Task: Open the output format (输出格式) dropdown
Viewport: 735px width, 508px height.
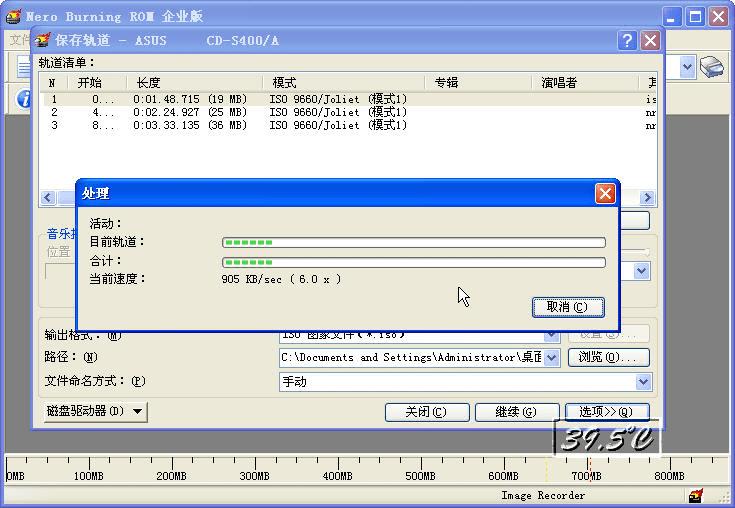Action: coord(552,335)
